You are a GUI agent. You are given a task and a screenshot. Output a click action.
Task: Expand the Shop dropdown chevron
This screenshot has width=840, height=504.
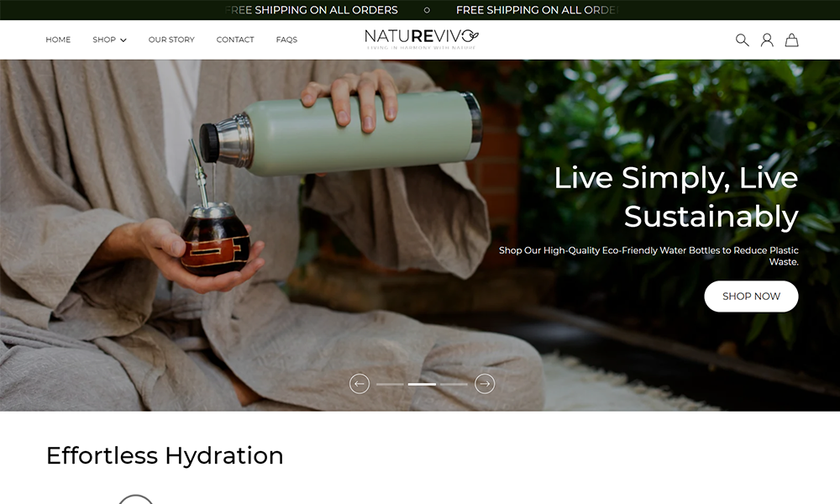(123, 40)
